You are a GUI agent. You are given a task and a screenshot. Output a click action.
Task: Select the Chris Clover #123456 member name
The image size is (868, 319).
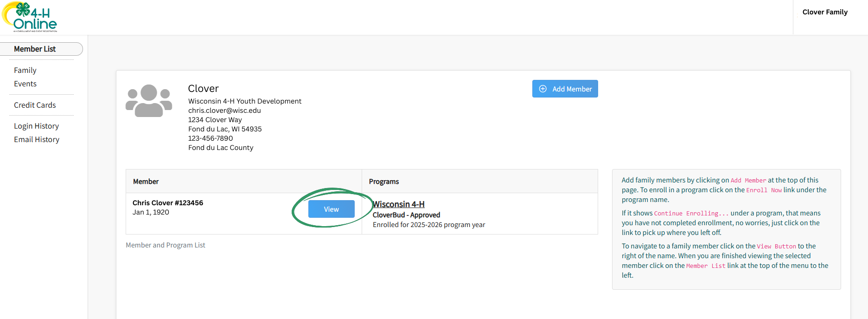coord(168,203)
